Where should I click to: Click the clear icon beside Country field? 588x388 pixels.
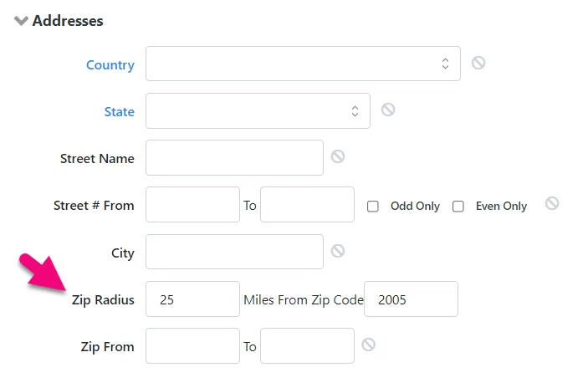pos(478,63)
